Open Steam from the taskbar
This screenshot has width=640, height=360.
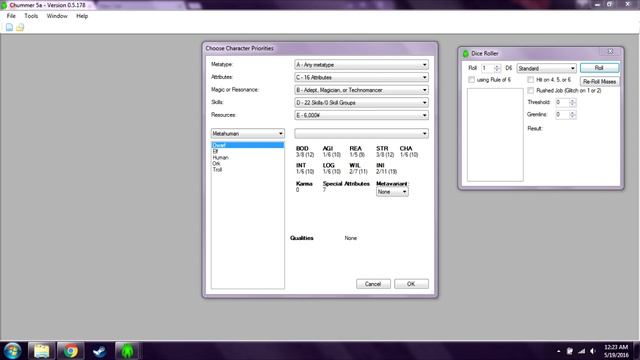99,351
